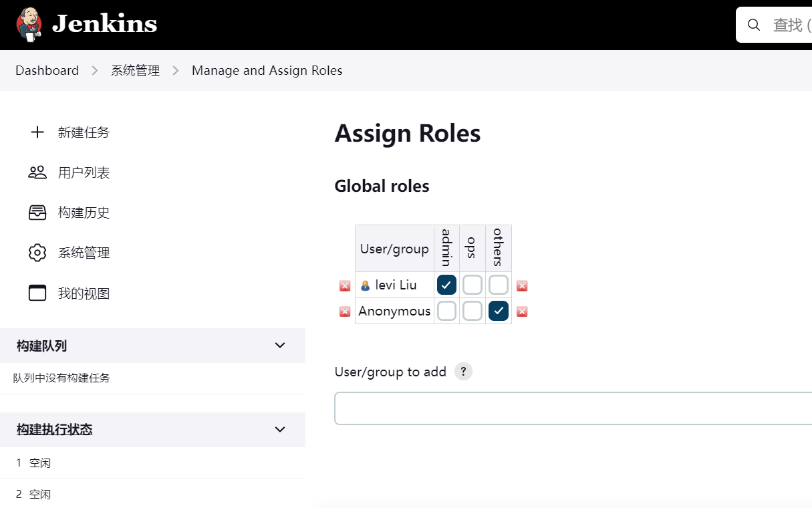Click the red delete icon left of Anonymous
The width and height of the screenshot is (812, 508).
coord(345,311)
